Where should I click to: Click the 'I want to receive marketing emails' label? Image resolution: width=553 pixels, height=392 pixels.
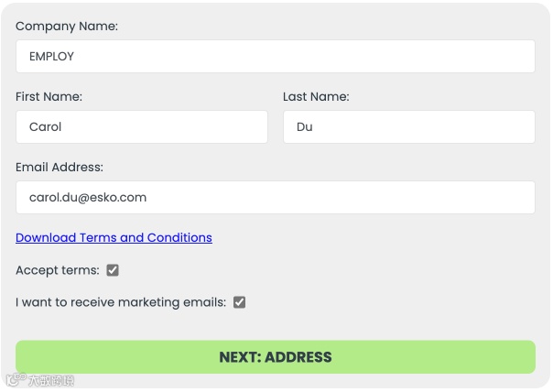[121, 302]
